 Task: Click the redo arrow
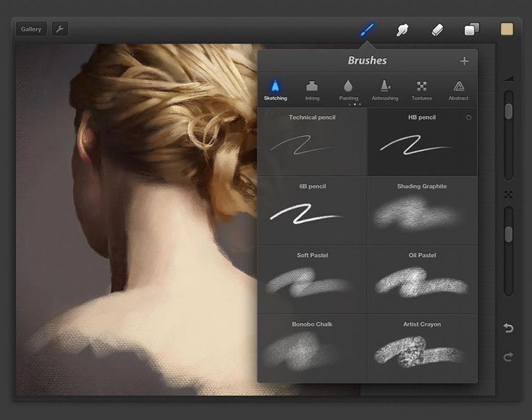click(x=508, y=356)
